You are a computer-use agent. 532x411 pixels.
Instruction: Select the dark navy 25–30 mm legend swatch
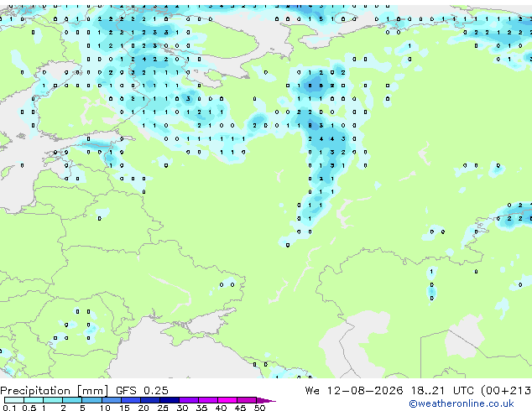click(170, 400)
